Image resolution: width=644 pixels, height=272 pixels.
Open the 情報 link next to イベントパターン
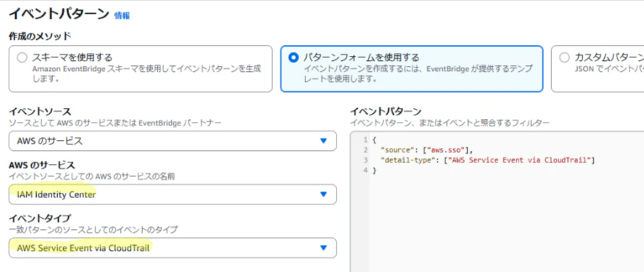(x=122, y=16)
